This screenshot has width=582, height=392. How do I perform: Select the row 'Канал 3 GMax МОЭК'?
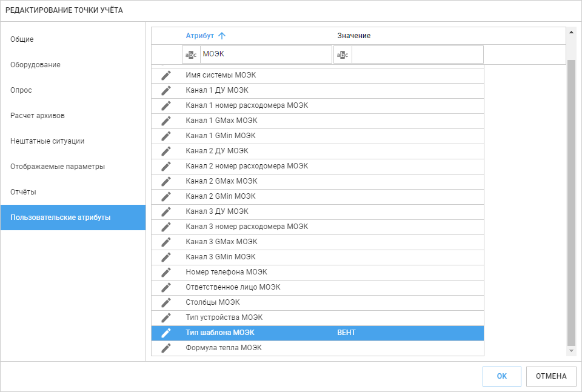point(318,242)
